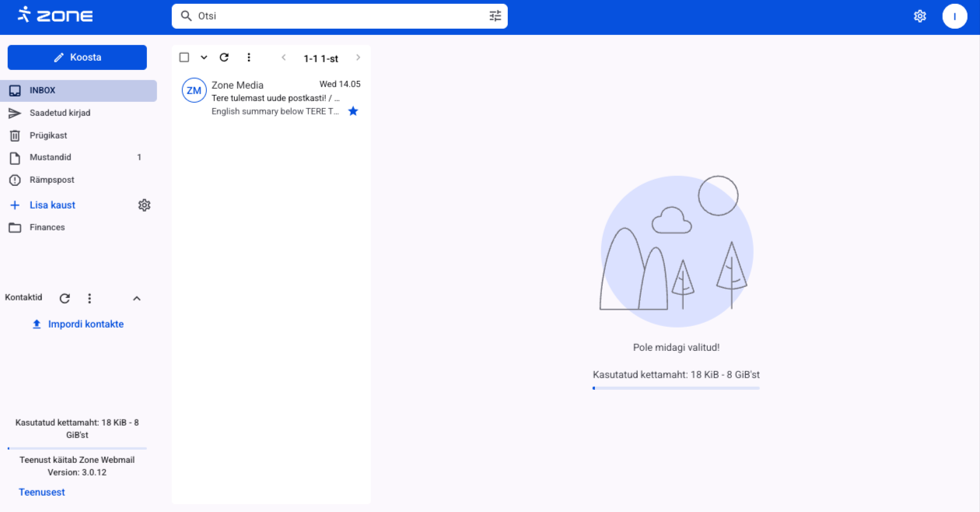
Task: Open message list more options menu
Action: point(249,58)
